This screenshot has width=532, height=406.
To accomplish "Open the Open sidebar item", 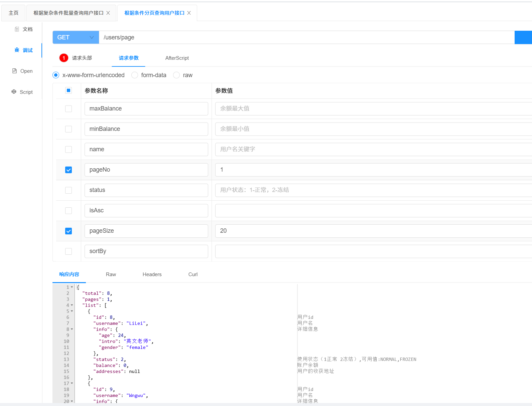I will (22, 71).
